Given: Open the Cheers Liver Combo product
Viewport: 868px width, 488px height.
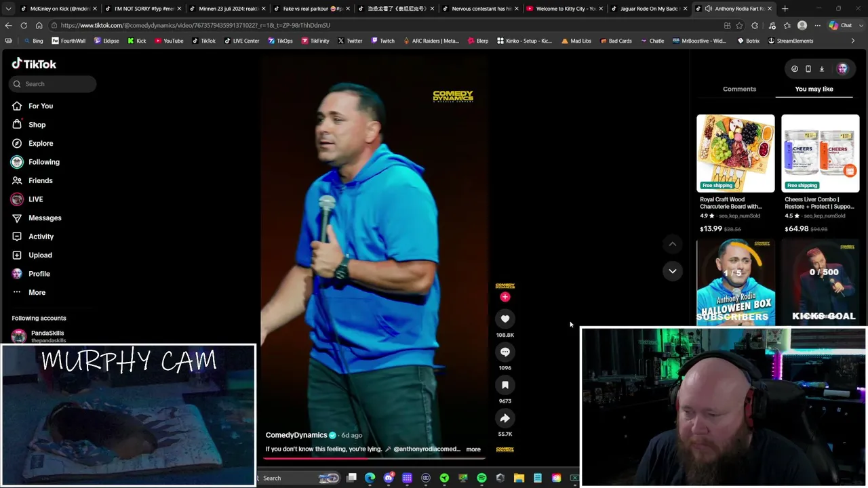Looking at the screenshot, I should pos(820,174).
